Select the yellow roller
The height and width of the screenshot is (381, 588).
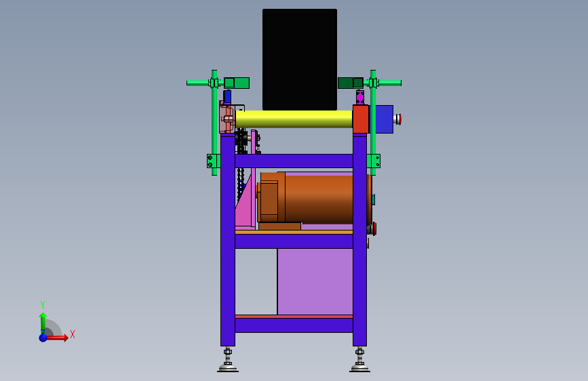click(x=294, y=119)
